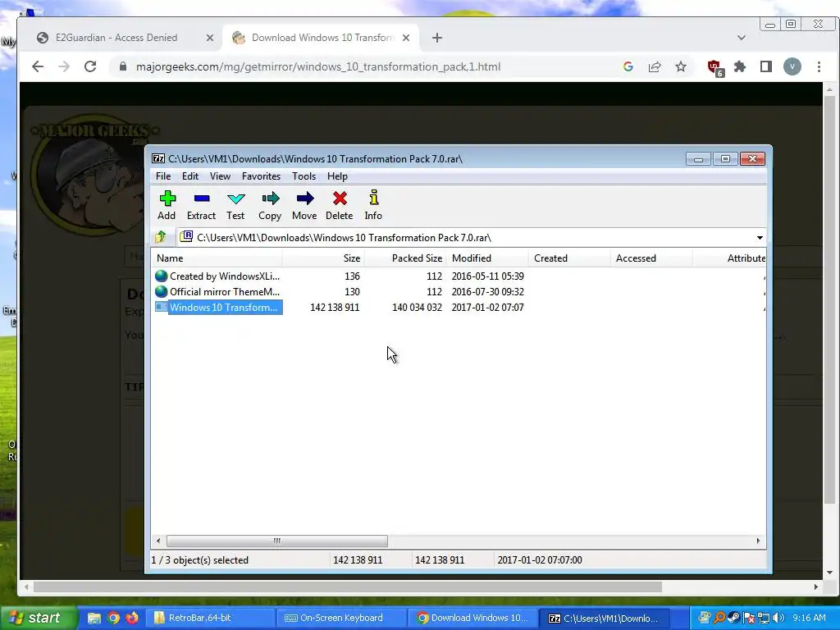Image resolution: width=840 pixels, height=630 pixels.
Task: Open the uBlock shield extension icon
Action: 714,67
